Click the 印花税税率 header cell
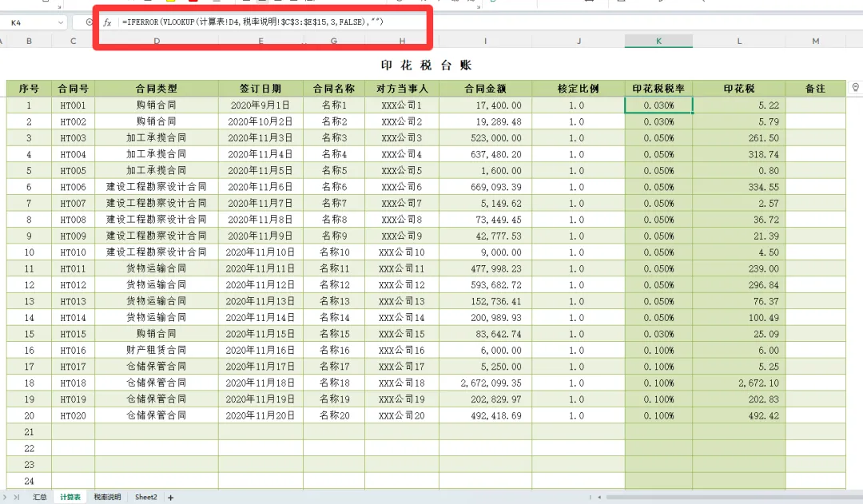 pos(658,88)
